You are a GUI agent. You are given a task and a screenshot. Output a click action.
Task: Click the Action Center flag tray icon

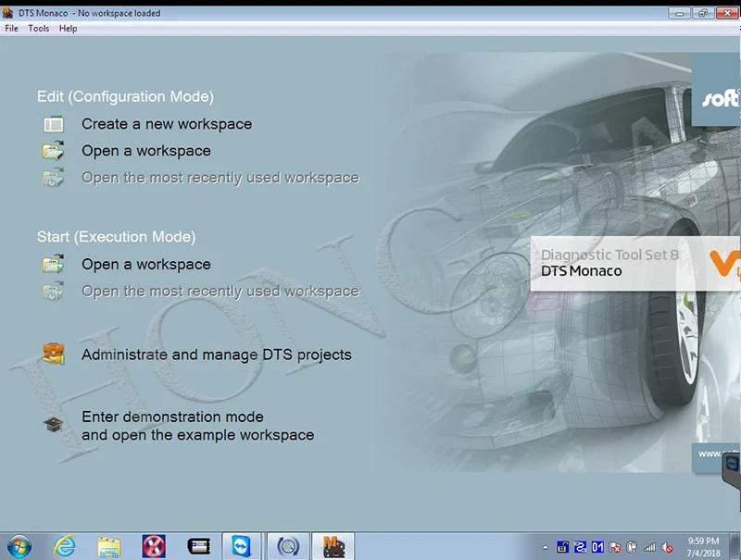615,547
